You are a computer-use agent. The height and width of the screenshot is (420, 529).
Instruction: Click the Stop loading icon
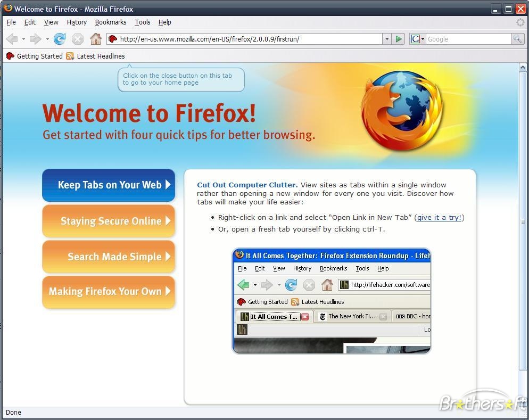pos(78,39)
